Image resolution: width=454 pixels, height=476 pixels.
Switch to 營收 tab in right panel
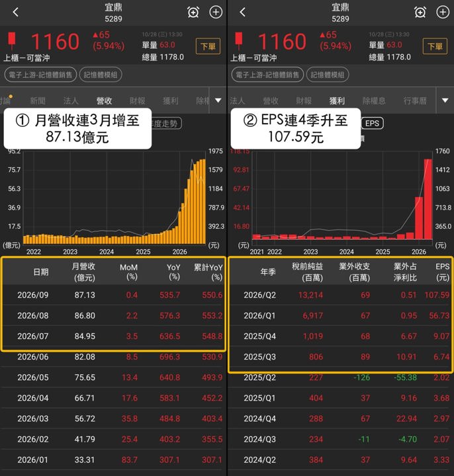click(x=271, y=100)
